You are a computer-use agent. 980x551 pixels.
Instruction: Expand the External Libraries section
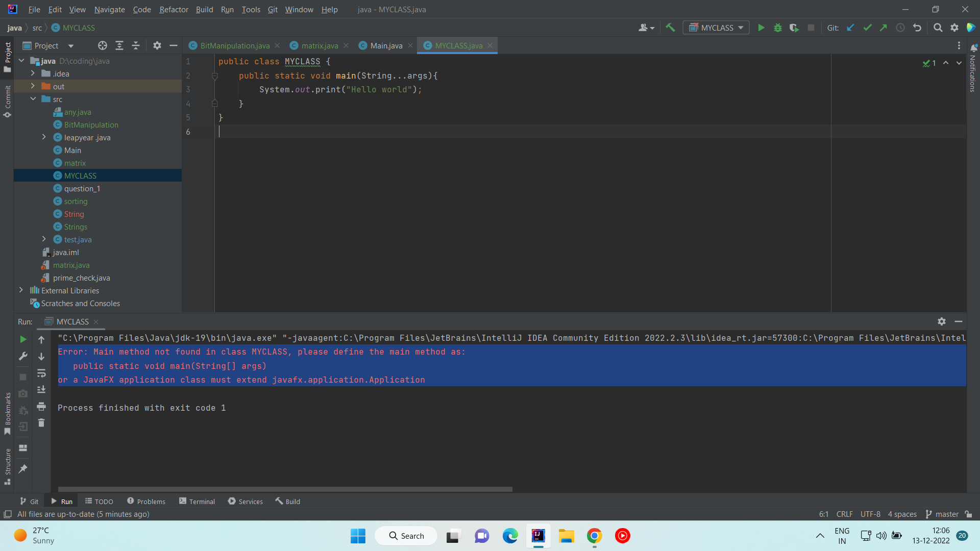pos(20,290)
